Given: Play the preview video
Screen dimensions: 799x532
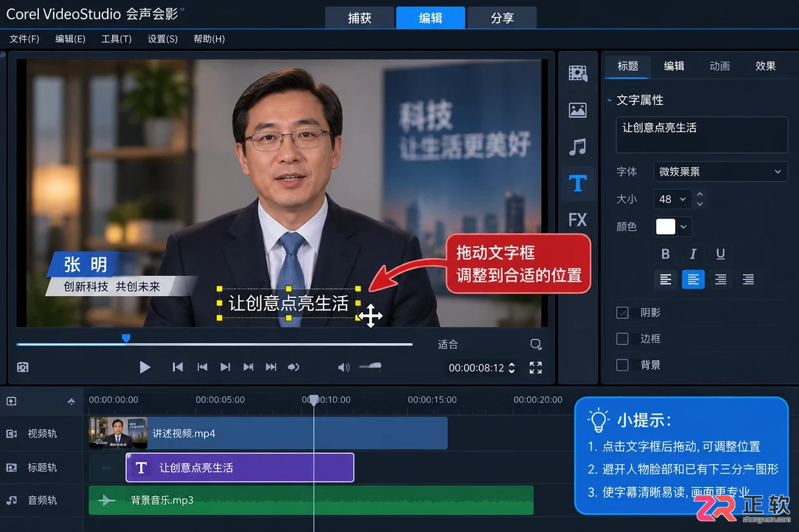Looking at the screenshot, I should tap(145, 367).
